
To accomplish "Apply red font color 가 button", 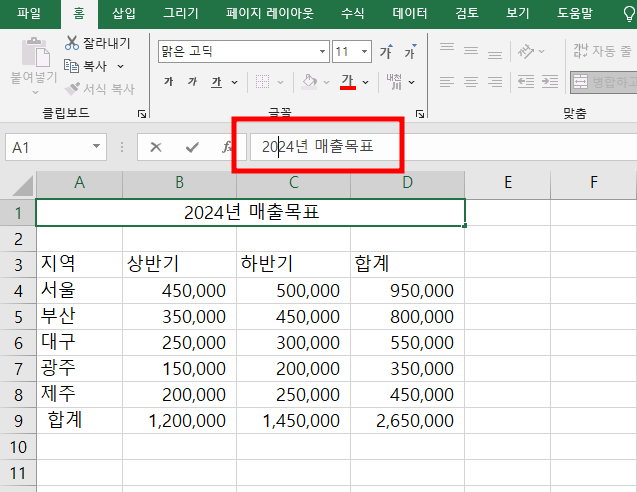I will pyautogui.click(x=348, y=82).
